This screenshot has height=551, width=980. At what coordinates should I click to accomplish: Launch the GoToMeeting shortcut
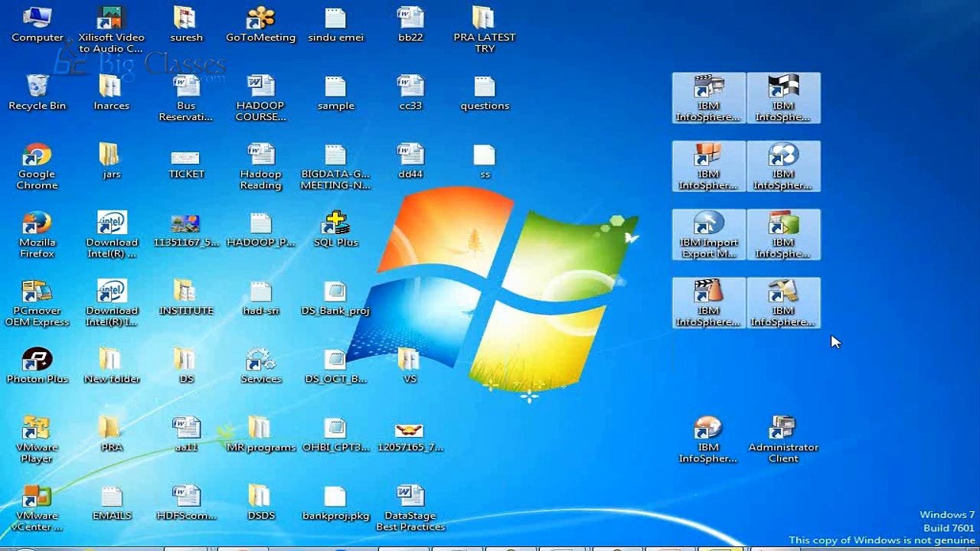point(260,25)
